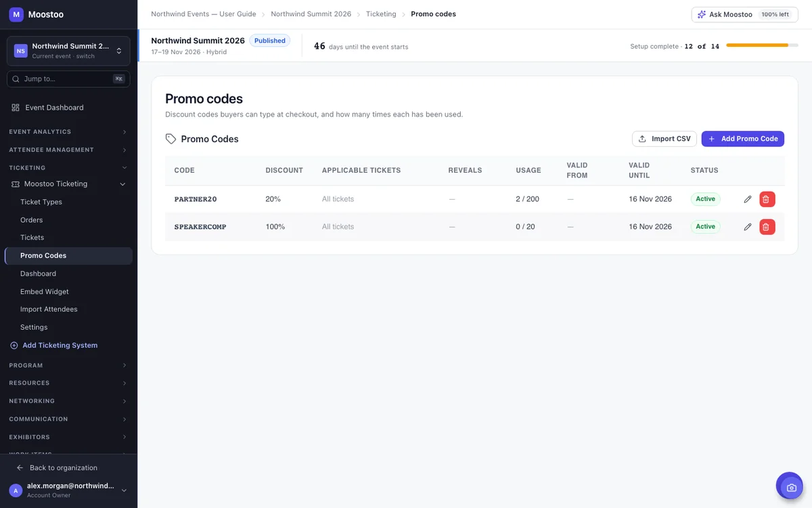
Task: Expand the Communication section
Action: coord(68,419)
